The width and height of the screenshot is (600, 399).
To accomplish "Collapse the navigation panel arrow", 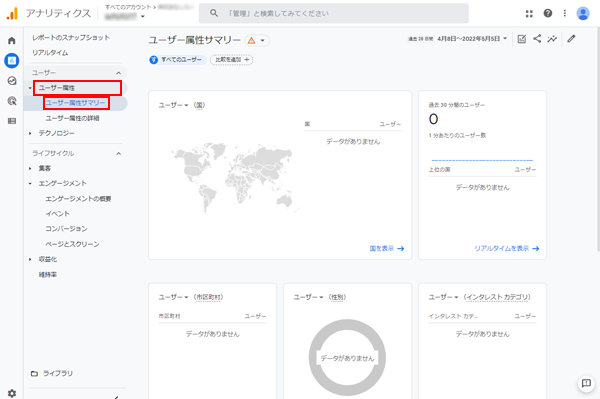I will (116, 397).
